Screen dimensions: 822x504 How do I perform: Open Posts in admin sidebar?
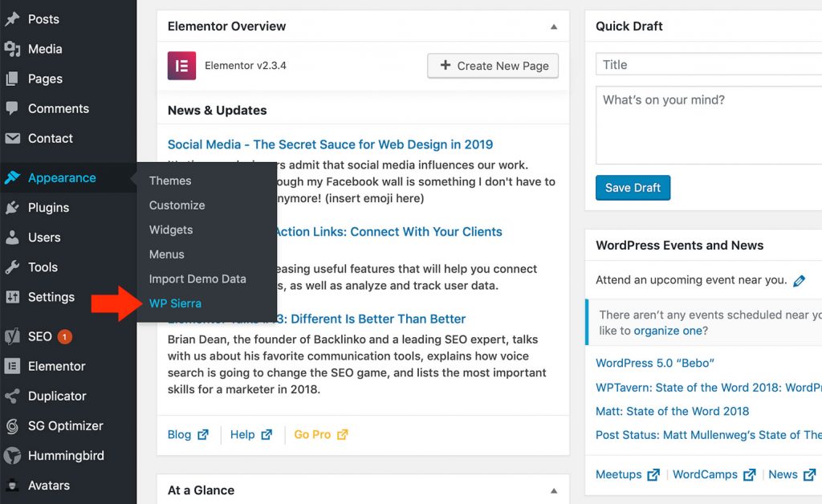click(x=43, y=19)
